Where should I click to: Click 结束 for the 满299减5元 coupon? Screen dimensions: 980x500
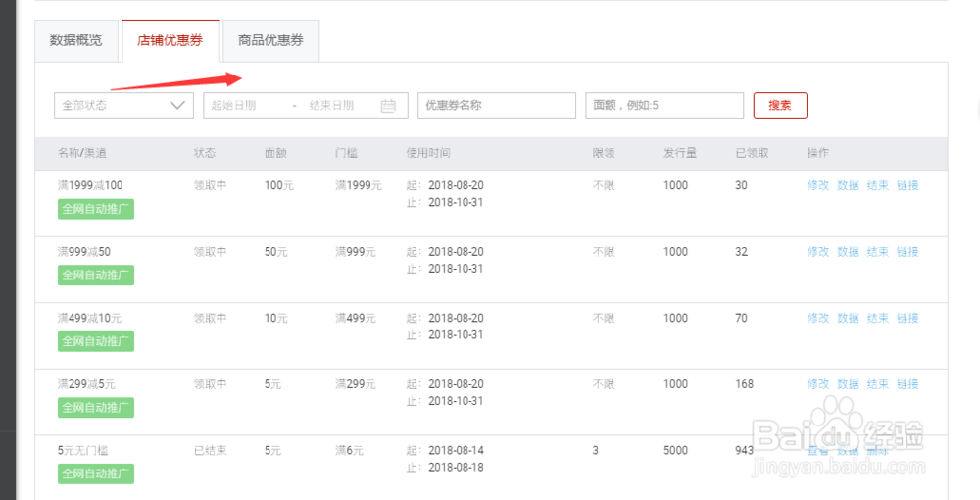click(877, 384)
